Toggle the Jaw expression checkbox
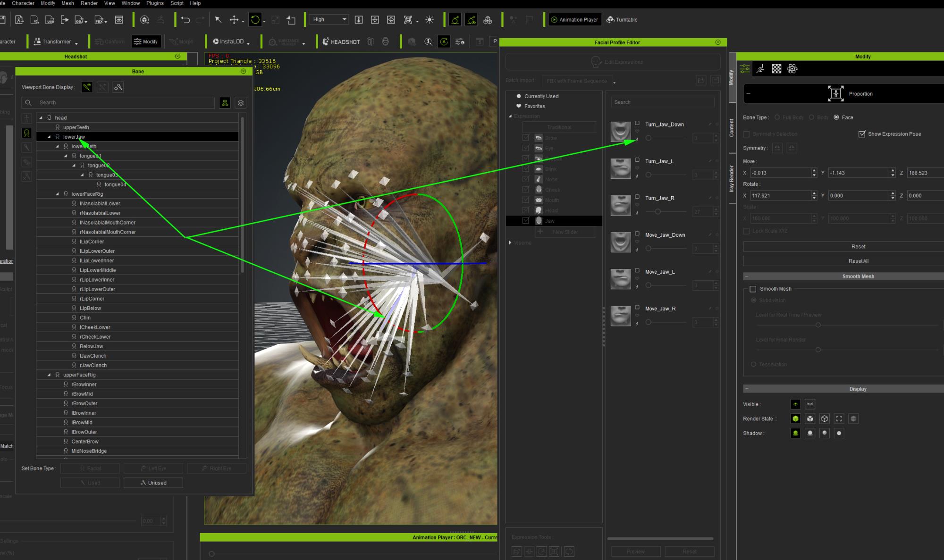 pyautogui.click(x=526, y=220)
